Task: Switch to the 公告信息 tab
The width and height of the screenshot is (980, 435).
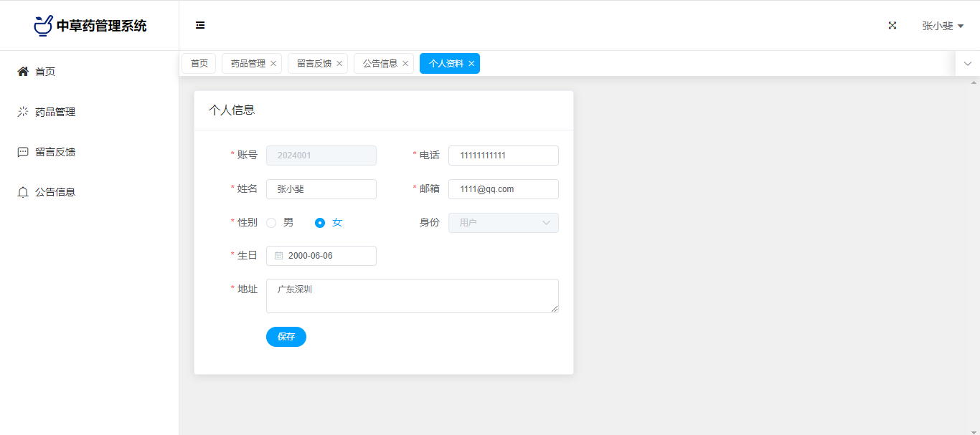Action: [x=380, y=64]
